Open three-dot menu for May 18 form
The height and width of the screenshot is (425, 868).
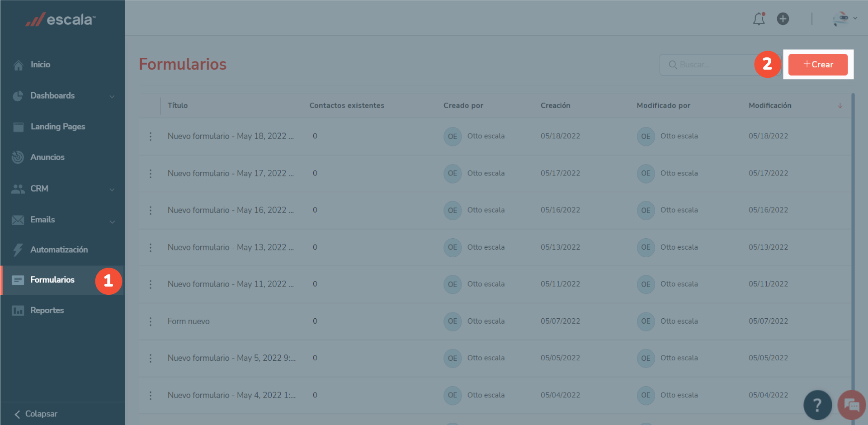(151, 137)
